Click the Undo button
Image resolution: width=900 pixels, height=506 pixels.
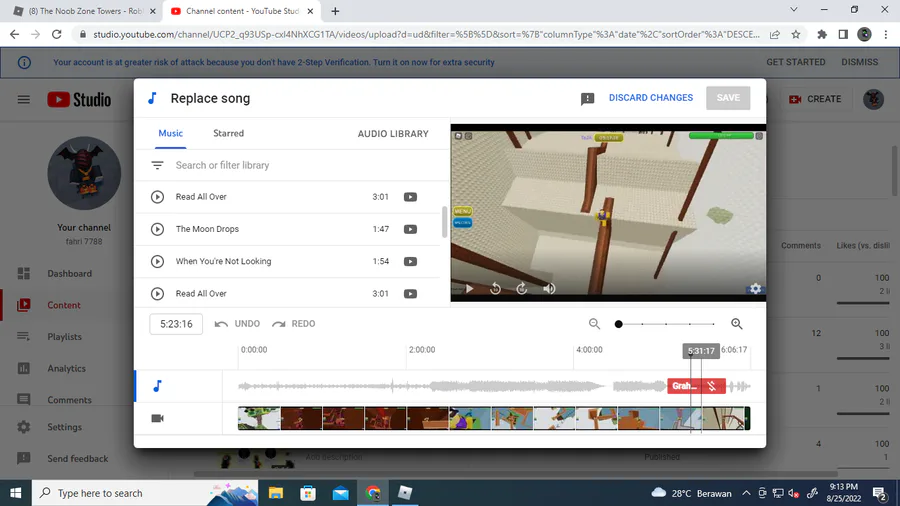point(237,324)
